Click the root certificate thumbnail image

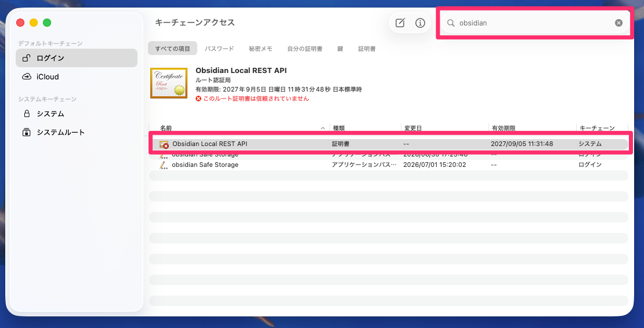[x=169, y=83]
